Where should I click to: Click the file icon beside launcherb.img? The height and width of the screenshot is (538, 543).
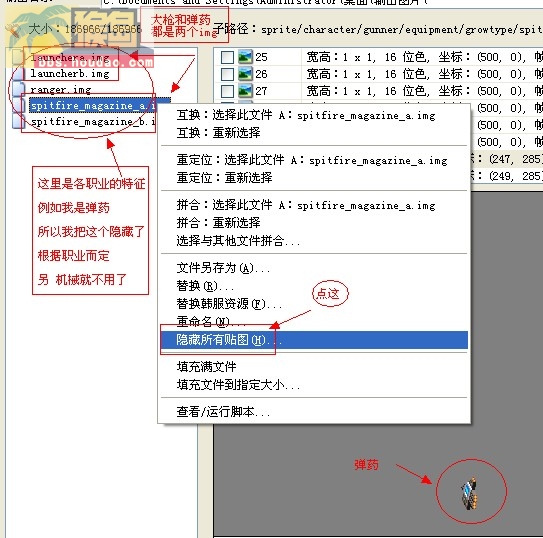click(x=18, y=73)
